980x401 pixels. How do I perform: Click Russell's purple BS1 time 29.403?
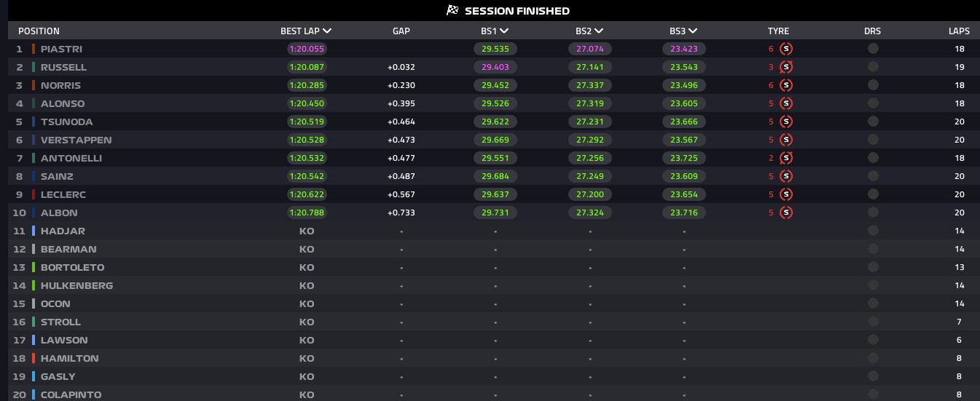click(495, 67)
